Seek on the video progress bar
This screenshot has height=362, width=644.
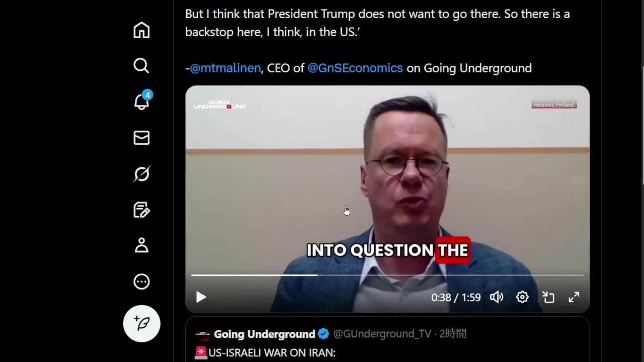pyautogui.click(x=387, y=275)
